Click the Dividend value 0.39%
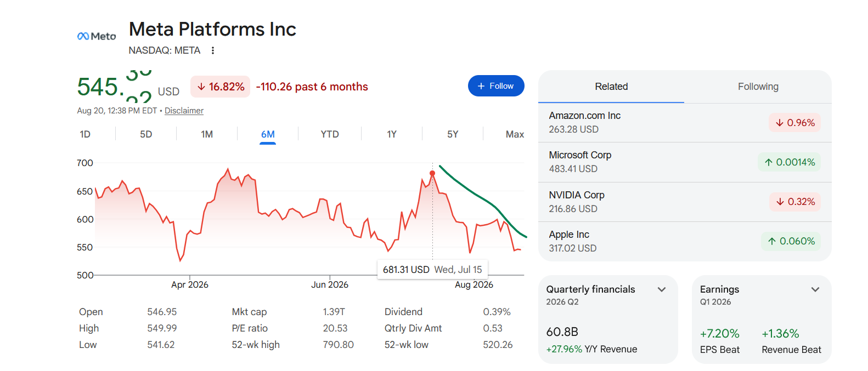 point(497,312)
